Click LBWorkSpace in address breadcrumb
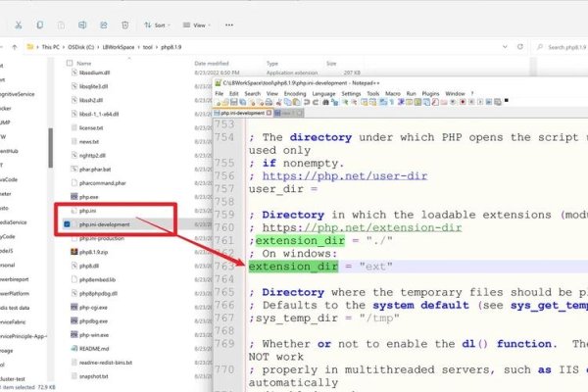This screenshot has height=392, width=588. coord(119,47)
